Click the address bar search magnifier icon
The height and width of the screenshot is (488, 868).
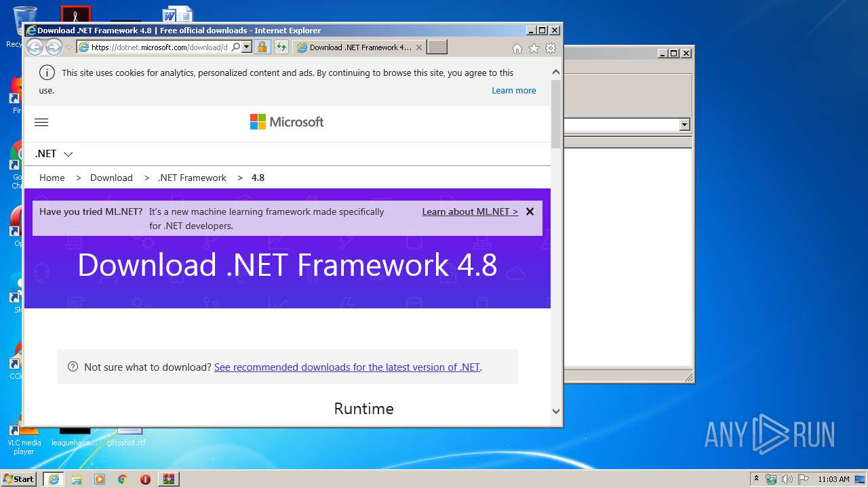pos(235,47)
